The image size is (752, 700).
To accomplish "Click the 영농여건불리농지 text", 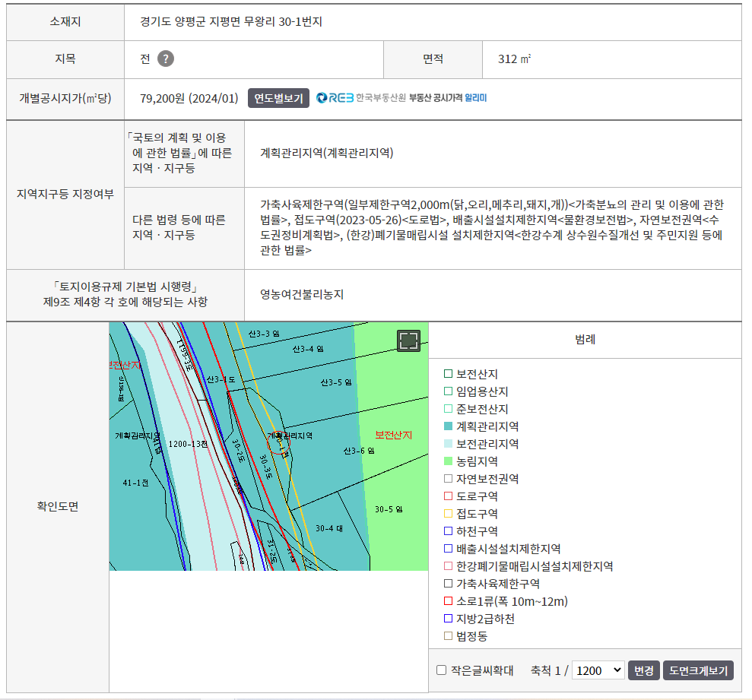I will 302,294.
